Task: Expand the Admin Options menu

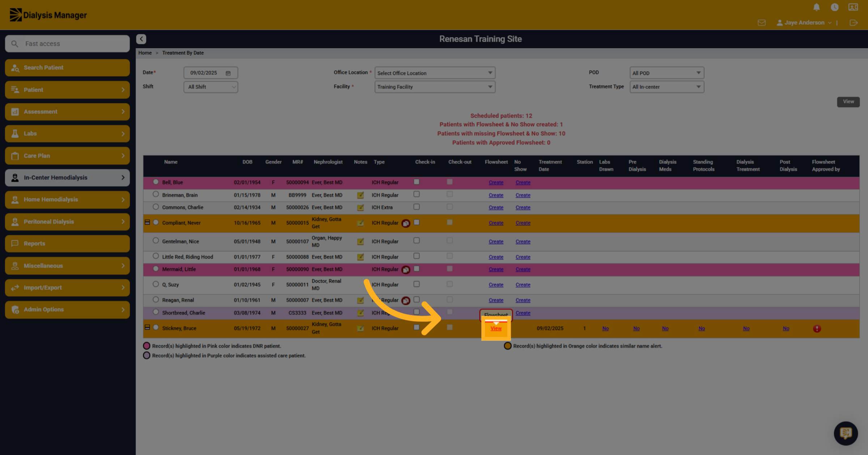Action: point(67,309)
